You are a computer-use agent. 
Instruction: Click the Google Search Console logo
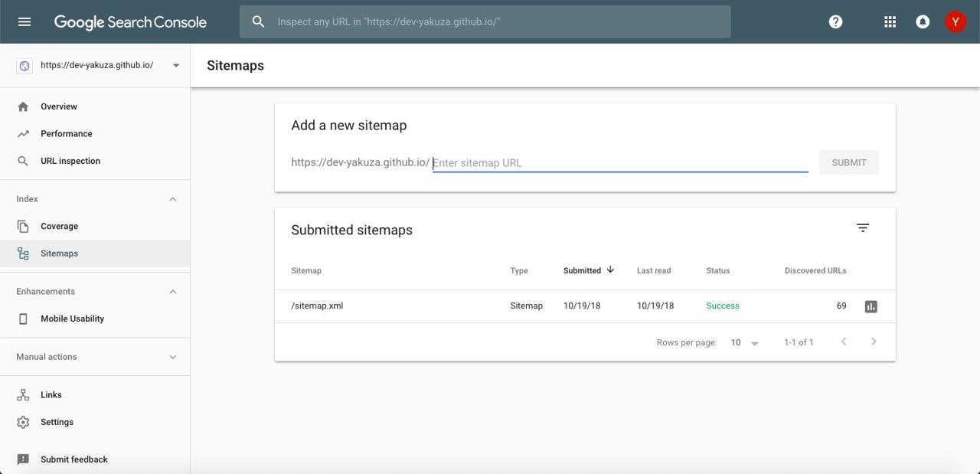point(130,22)
